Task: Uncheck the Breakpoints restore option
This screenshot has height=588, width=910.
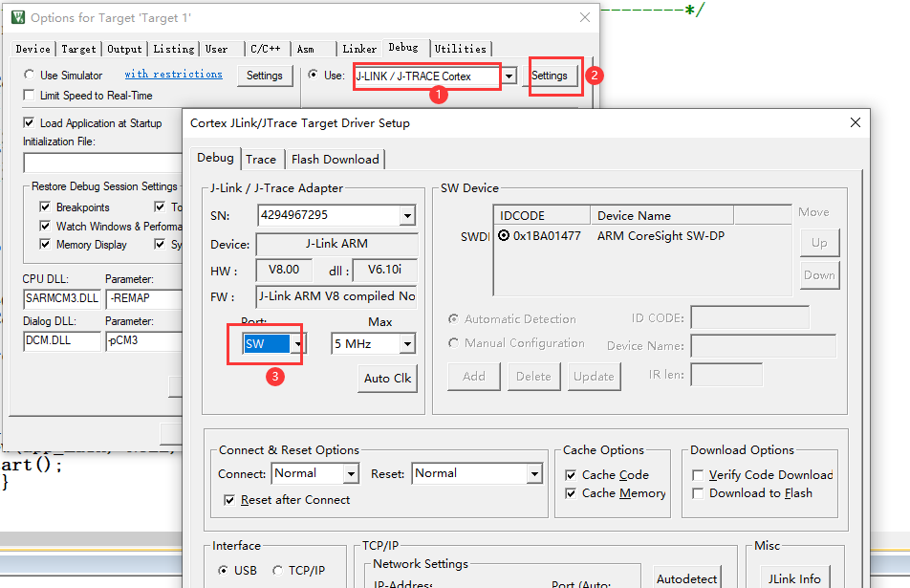Action: 45,207
